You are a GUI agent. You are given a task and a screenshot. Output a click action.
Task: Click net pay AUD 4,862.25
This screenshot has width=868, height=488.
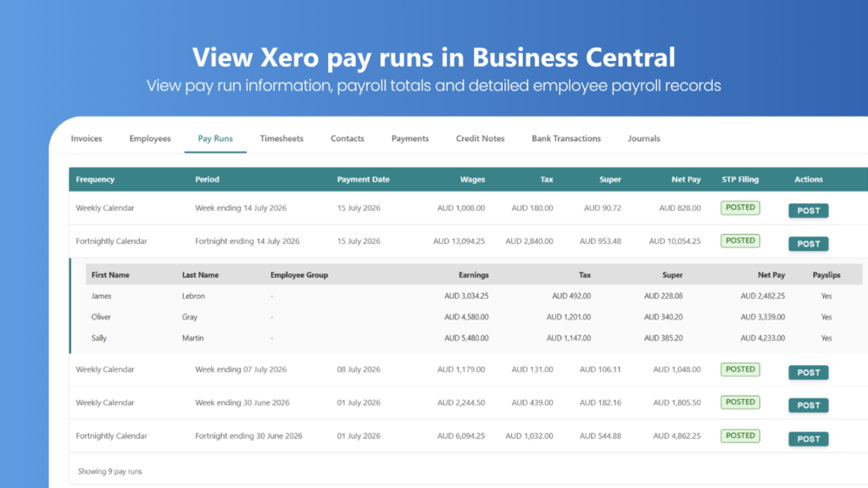click(x=676, y=436)
